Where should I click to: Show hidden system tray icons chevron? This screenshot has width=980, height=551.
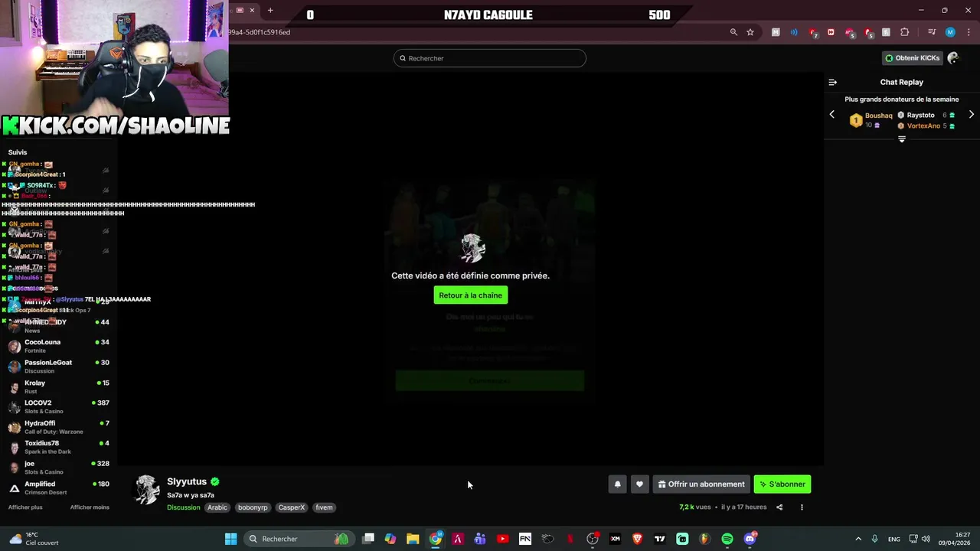tap(858, 539)
